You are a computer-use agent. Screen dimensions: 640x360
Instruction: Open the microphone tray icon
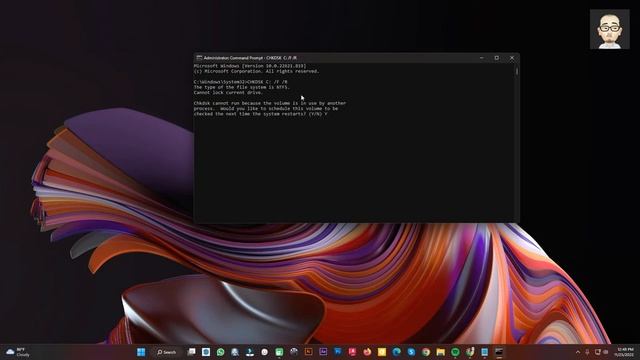[587, 352]
